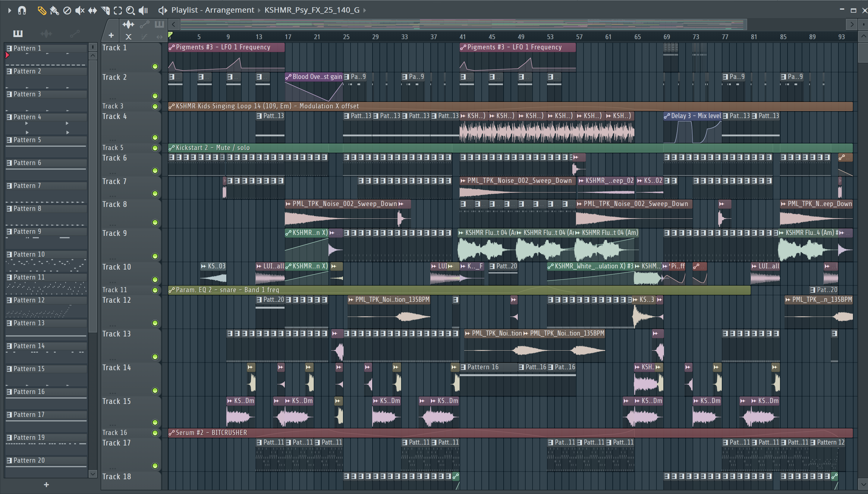Viewport: 868px width, 494px height.
Task: Click bar 69 on the timeline ruler
Action: coord(667,37)
